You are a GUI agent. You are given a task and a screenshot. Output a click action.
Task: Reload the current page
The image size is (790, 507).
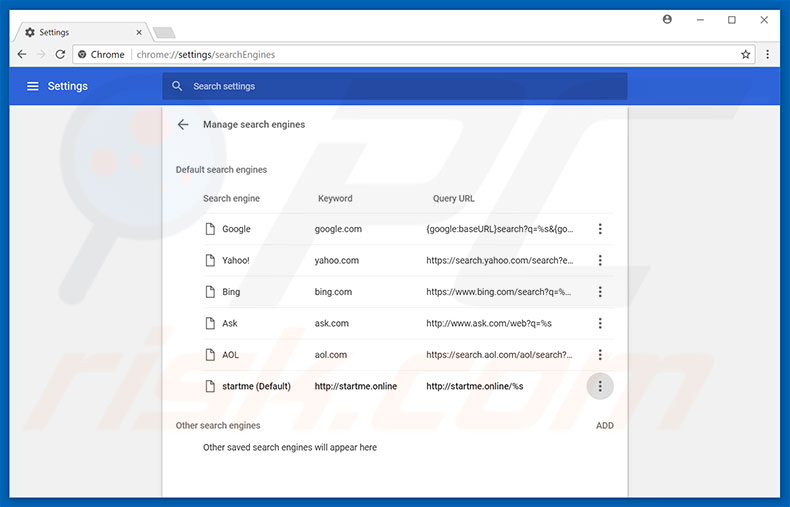click(60, 54)
